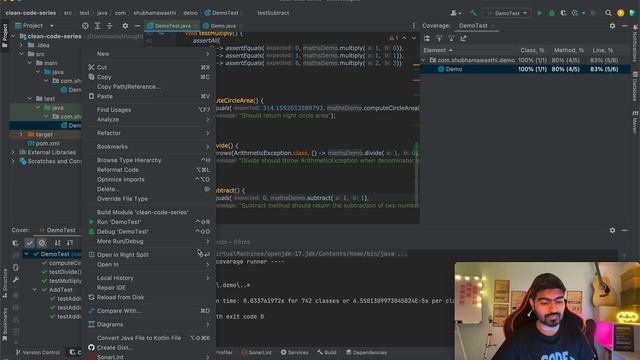Click the testSubtract breadcrumb
640x360 pixels.
[x=273, y=13]
